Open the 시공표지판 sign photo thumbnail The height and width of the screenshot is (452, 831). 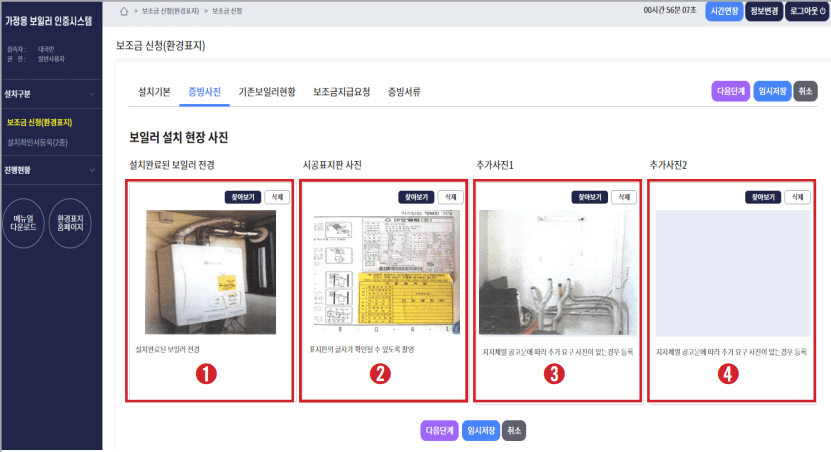point(386,272)
